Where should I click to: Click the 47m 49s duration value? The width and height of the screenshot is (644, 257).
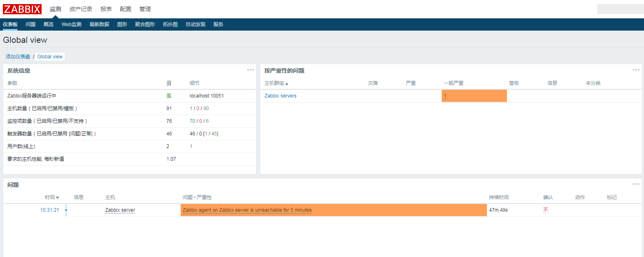coord(498,210)
